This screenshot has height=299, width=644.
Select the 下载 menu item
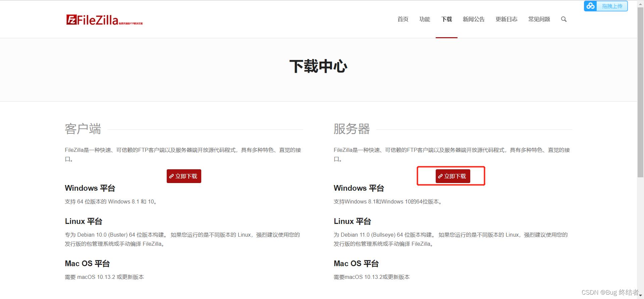(446, 19)
